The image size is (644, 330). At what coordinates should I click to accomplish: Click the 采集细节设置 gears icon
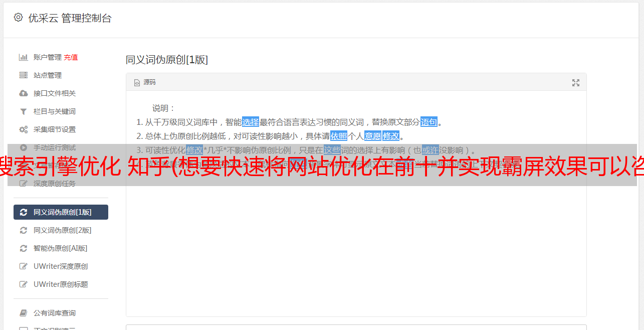23,129
